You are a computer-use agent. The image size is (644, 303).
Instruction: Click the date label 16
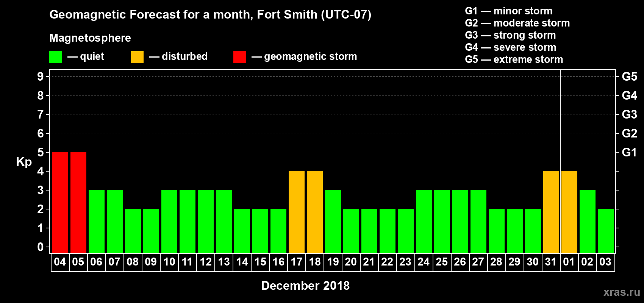point(278,262)
